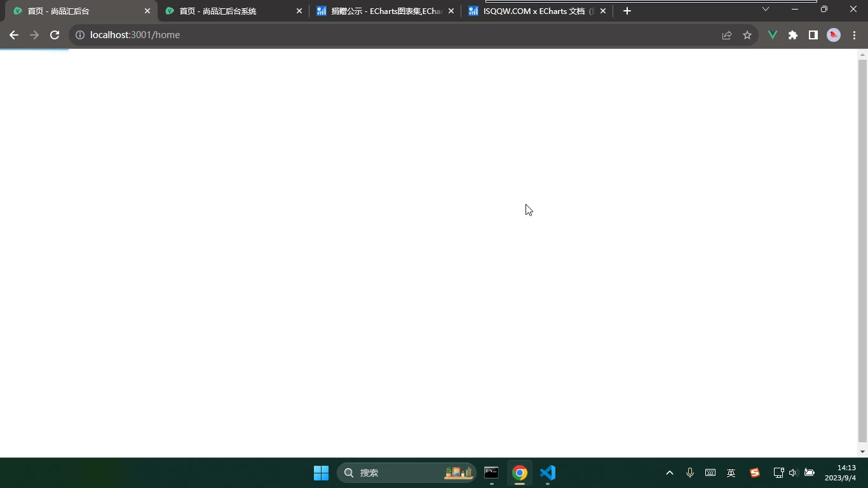868x488 pixels.
Task: View site information for localhost
Action: [80, 35]
